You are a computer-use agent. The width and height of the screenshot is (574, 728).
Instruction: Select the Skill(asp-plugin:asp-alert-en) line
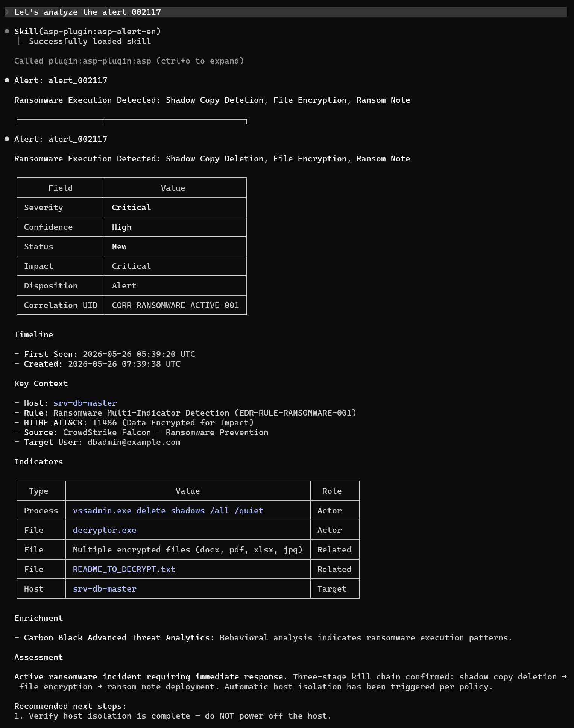(87, 32)
